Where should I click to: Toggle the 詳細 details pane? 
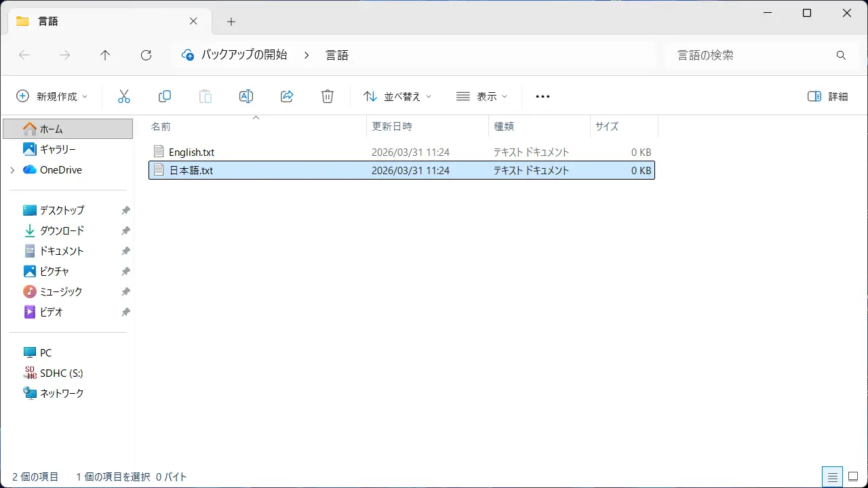[828, 96]
